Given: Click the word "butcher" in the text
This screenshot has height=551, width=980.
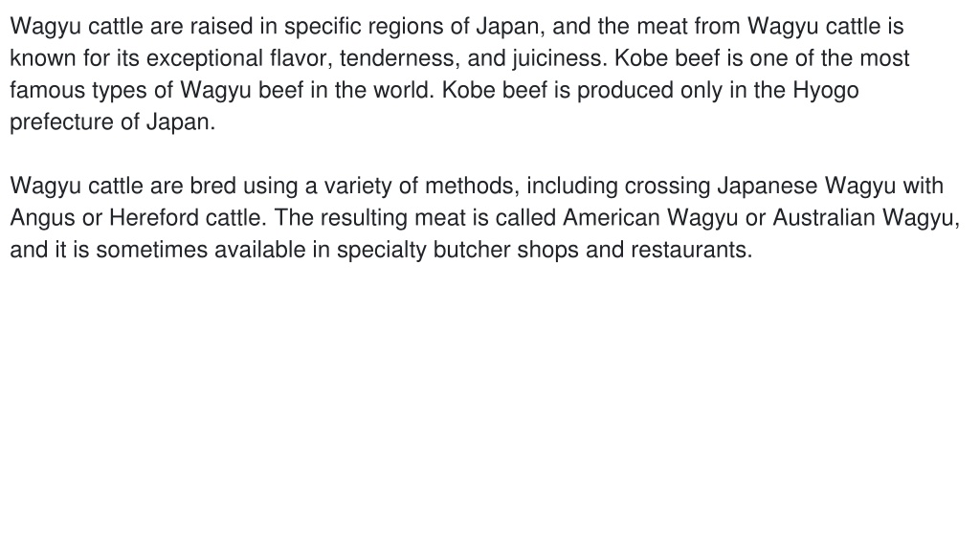Looking at the screenshot, I should click(x=471, y=250).
